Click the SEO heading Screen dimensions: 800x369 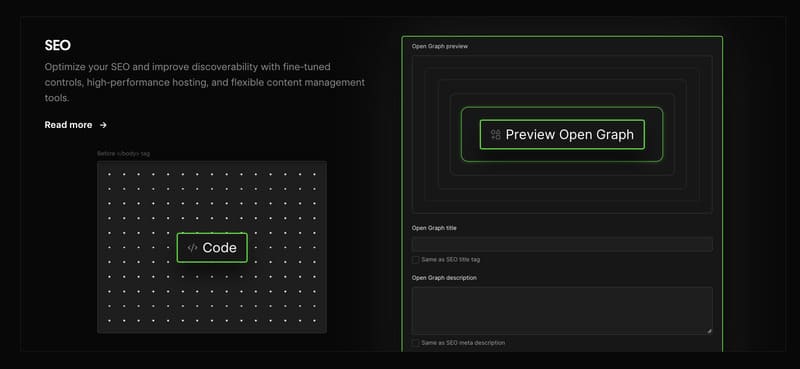[x=58, y=45]
